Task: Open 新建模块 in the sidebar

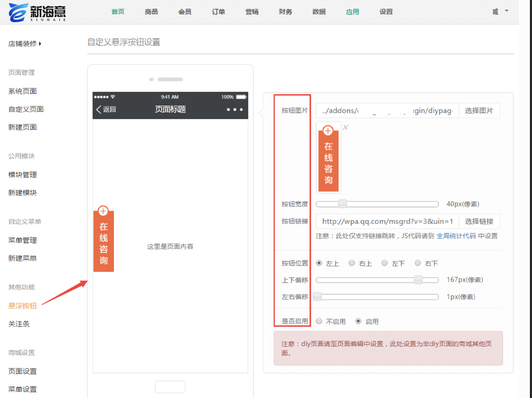Action: tap(22, 193)
